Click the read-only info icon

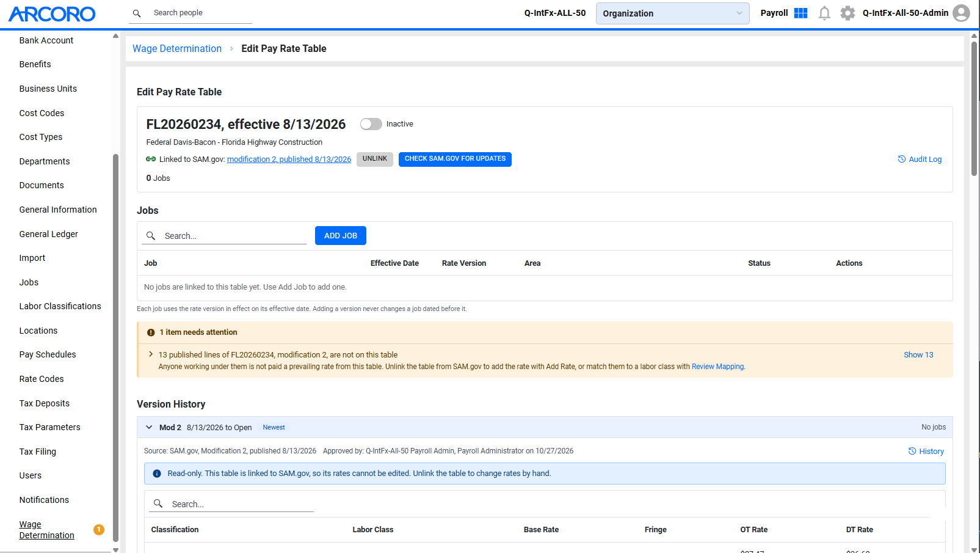coord(157,474)
